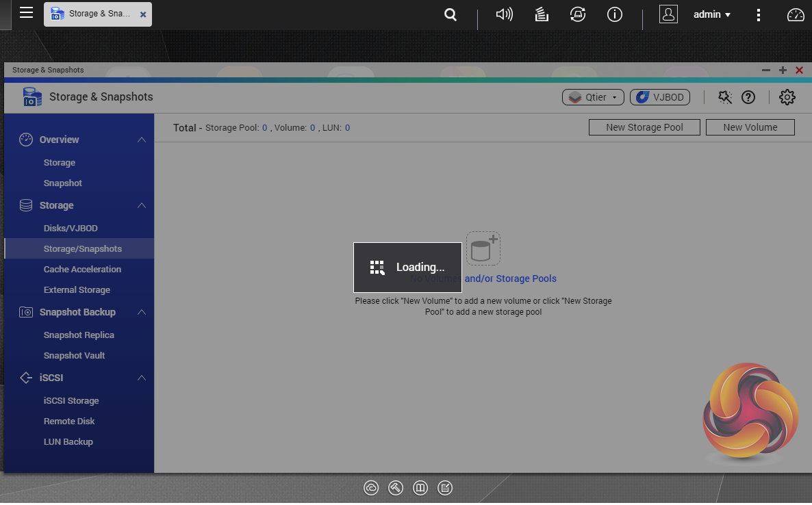Click the Volume count value
Screen dimensions: 812x505
tap(312, 128)
